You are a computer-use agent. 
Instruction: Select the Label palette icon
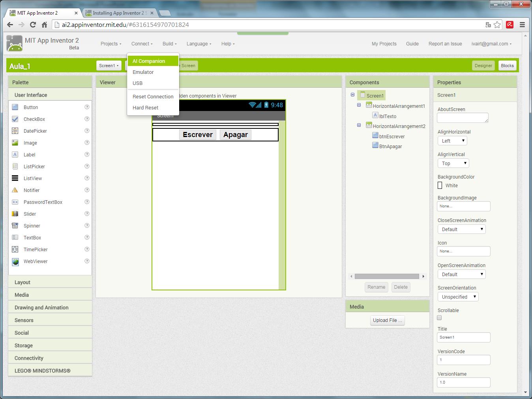pos(15,154)
